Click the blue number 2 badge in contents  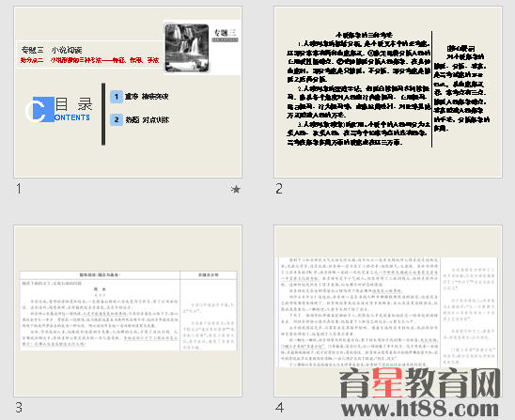point(117,120)
